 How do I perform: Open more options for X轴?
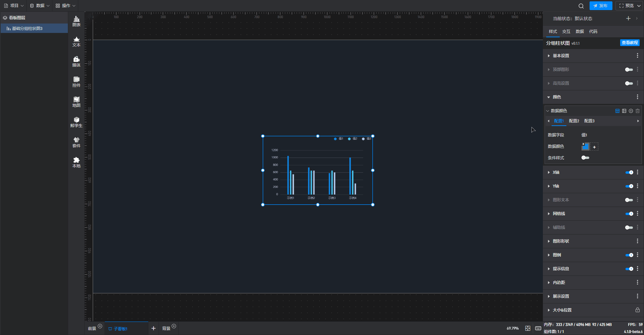(637, 172)
